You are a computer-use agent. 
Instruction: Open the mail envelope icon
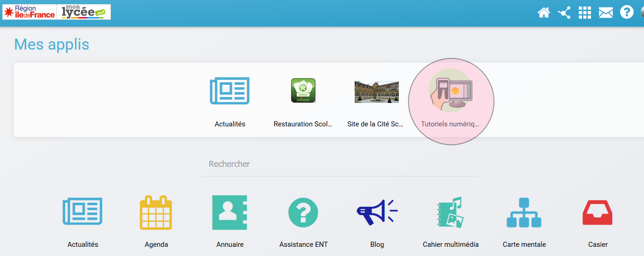[x=606, y=13]
